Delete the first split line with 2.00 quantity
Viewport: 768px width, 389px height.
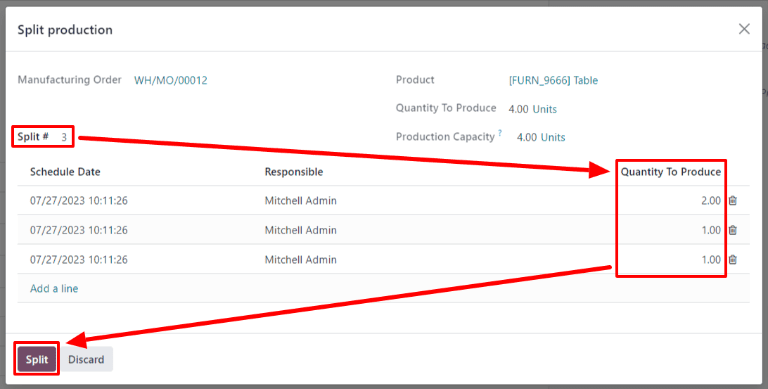click(733, 200)
